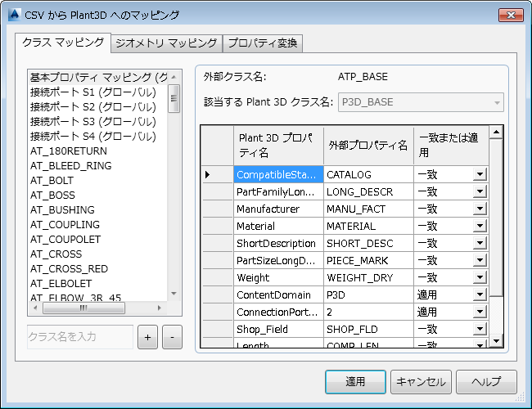Click class list horizontal scroll left arrow
This screenshot has width=532, height=409.
[x=35, y=308]
